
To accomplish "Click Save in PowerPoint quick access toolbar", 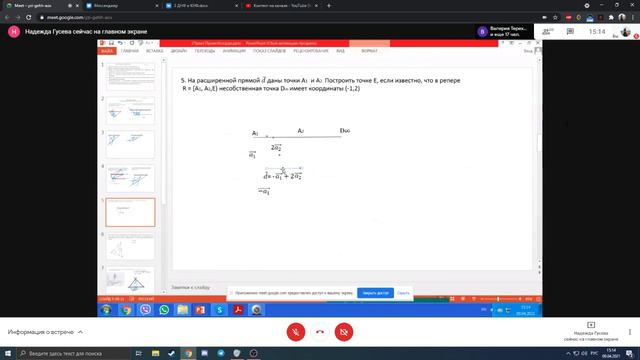I will coord(111,43).
